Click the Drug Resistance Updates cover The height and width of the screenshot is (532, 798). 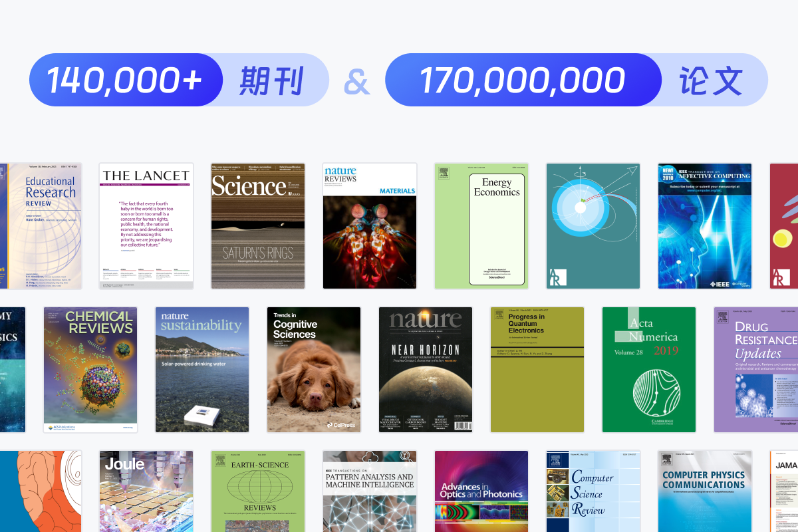coord(757,370)
